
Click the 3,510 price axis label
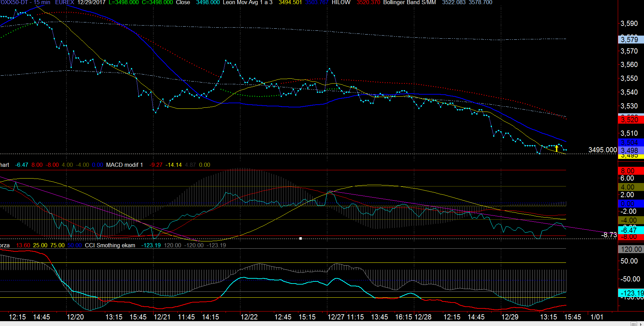coord(629,133)
